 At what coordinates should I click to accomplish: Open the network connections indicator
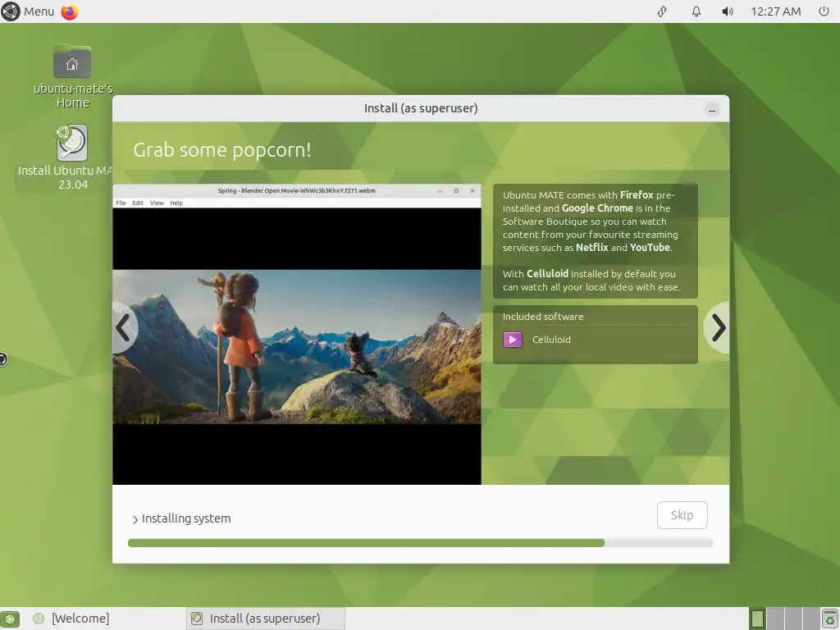tap(662, 11)
